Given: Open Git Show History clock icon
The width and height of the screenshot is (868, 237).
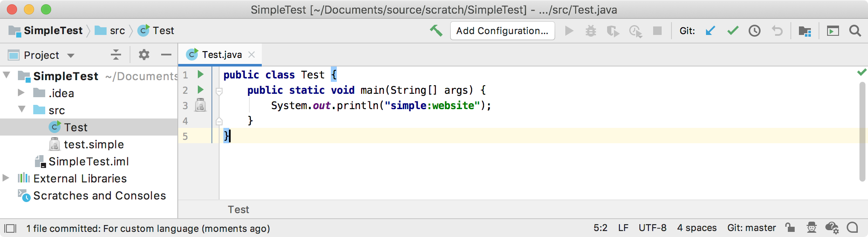Looking at the screenshot, I should [754, 31].
